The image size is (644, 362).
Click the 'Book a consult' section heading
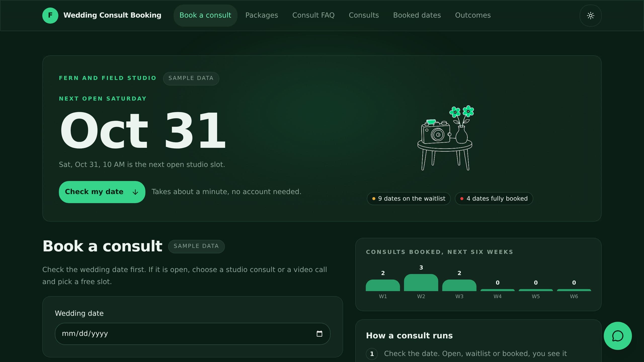coord(102,246)
